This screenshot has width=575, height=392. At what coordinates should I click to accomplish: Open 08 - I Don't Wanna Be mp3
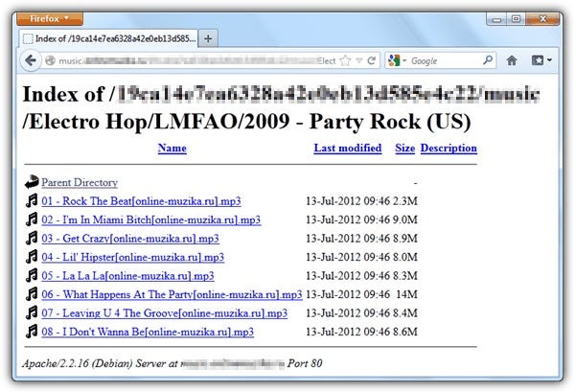tap(148, 332)
